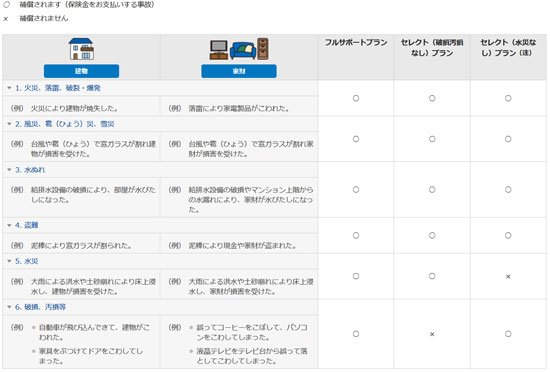Click ○ for 水ぬれ row under セレクト（水災なし）
The image size is (550, 372).
coord(508,190)
